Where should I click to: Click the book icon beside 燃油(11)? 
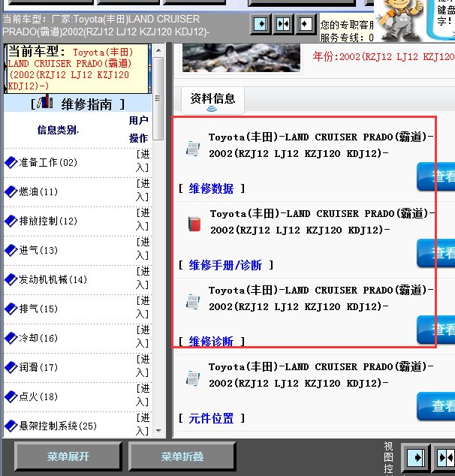(x=11, y=192)
